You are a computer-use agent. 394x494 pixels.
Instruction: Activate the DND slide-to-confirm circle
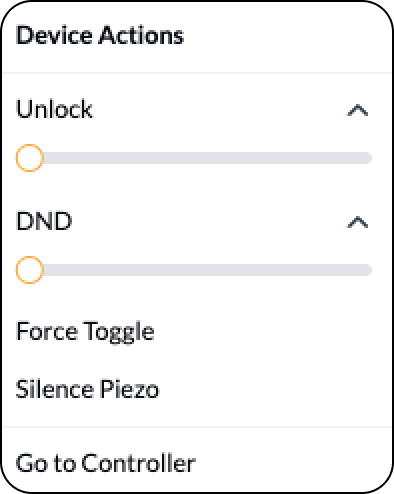30,270
